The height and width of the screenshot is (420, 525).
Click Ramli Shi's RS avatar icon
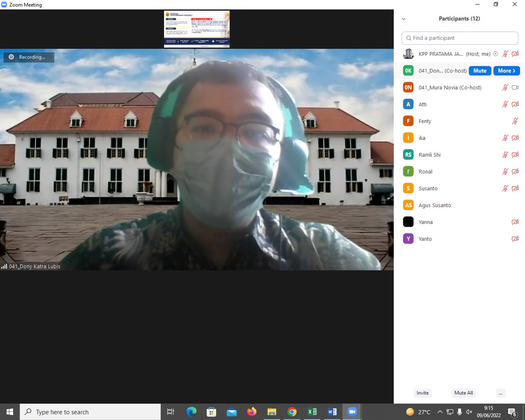(x=408, y=155)
